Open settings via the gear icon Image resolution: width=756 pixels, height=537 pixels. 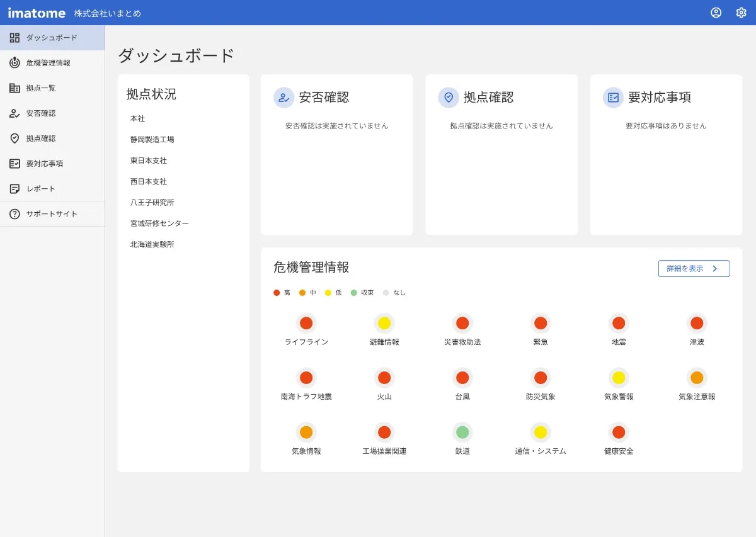(x=741, y=13)
